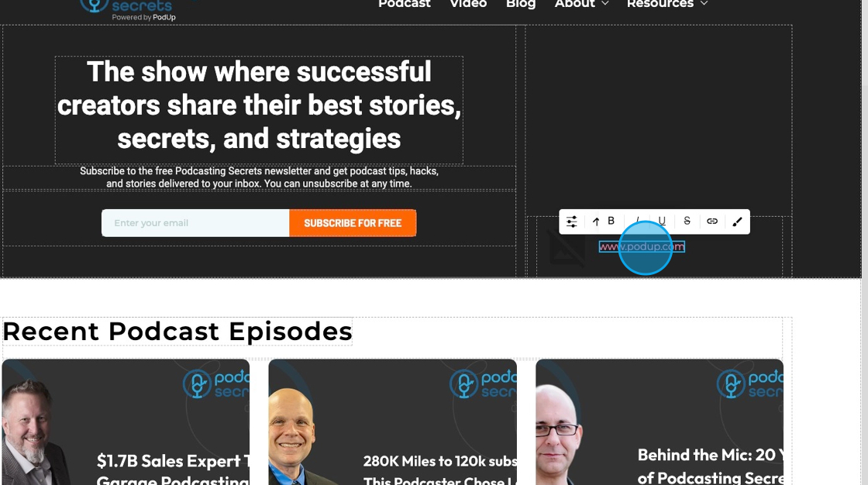
Task: Toggle underline formatting
Action: tap(662, 221)
